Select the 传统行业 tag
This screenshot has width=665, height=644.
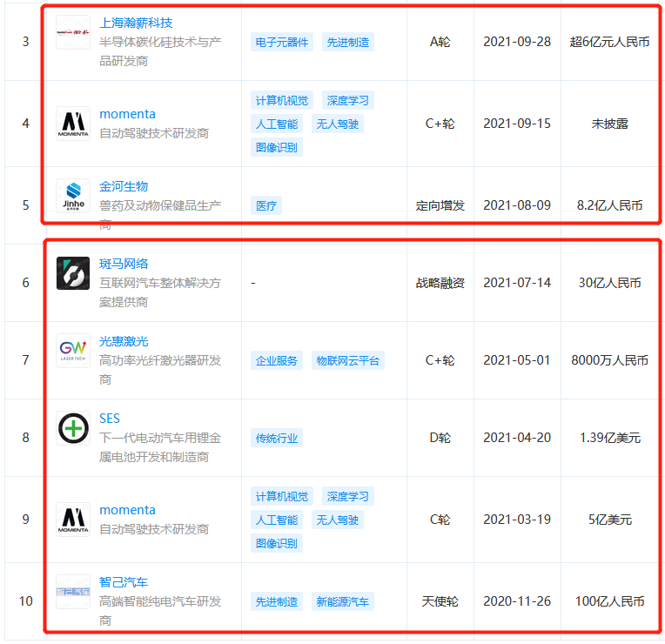click(x=277, y=438)
